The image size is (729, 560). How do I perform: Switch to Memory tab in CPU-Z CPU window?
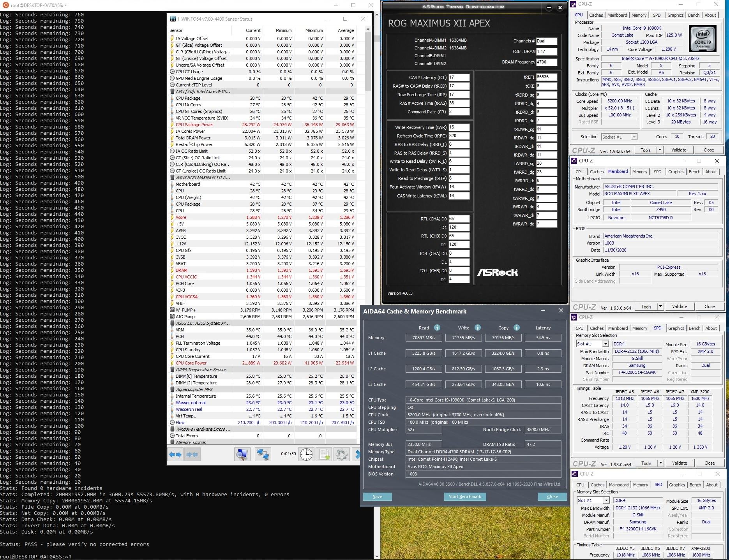(639, 15)
